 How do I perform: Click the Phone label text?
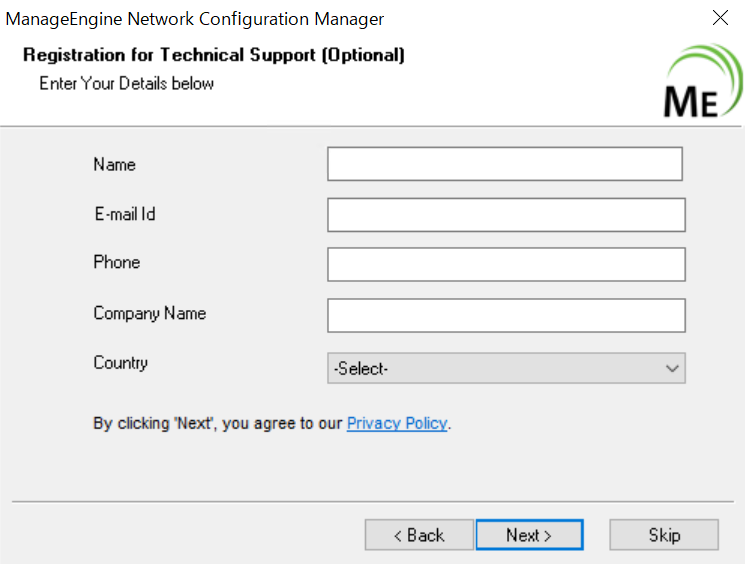(x=116, y=262)
